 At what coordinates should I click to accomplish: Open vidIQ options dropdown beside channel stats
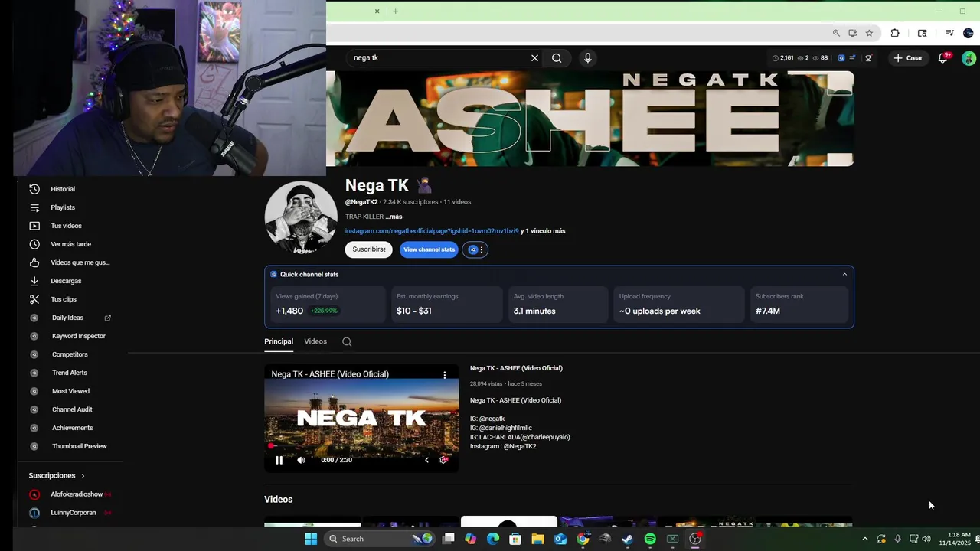point(475,249)
